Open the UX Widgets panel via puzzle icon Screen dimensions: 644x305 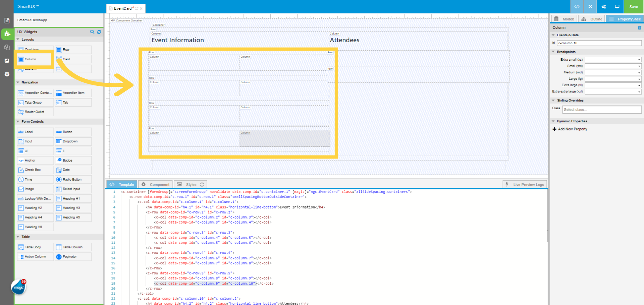click(7, 34)
